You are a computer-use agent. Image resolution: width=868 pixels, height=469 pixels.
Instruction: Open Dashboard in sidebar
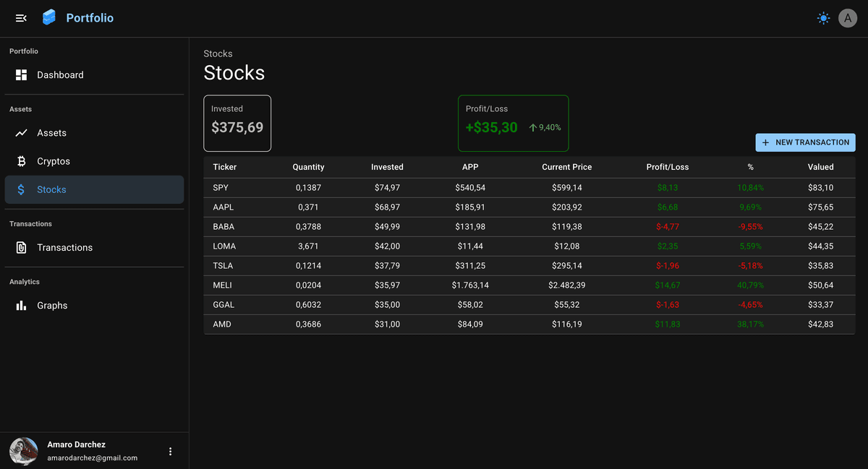(94, 75)
